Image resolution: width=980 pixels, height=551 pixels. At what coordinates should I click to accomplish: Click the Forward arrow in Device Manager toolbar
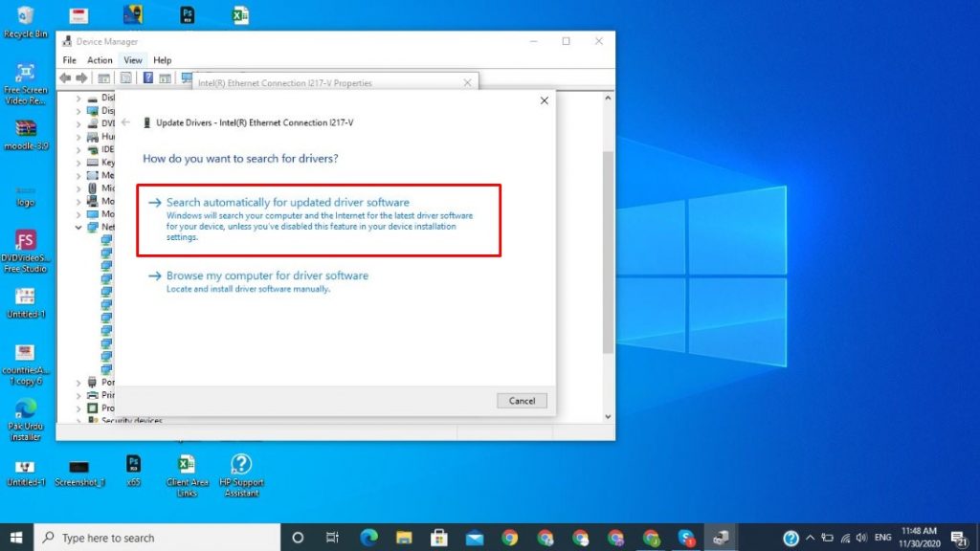82,77
